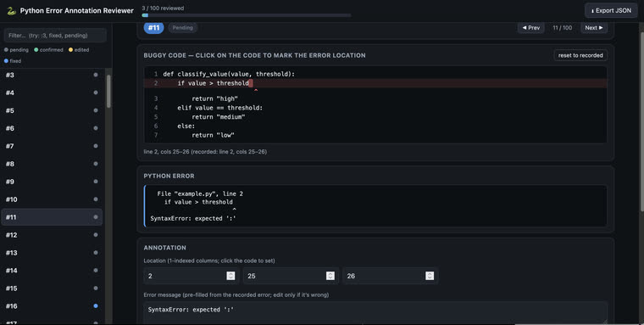Select item #8 in sidebar list

pos(52,164)
